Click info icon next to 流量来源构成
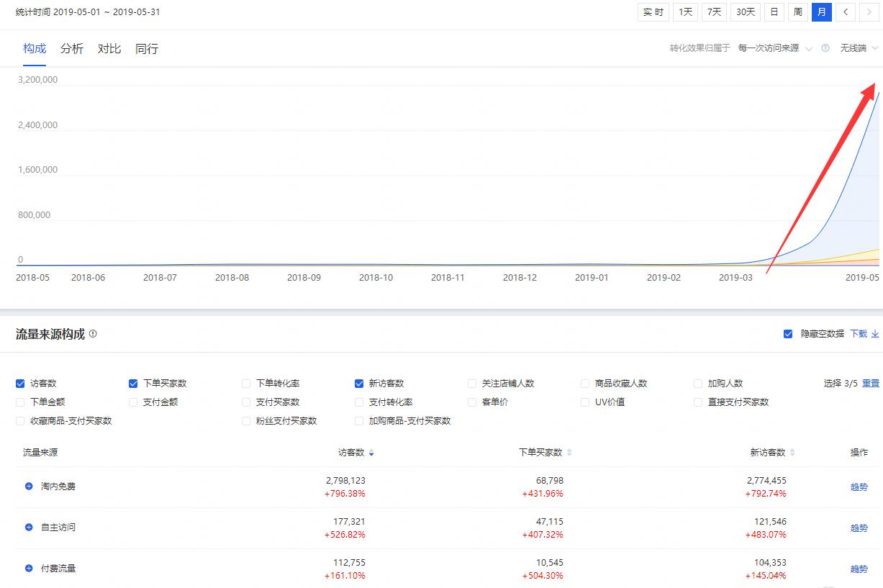The height and width of the screenshot is (588, 883). click(x=93, y=334)
